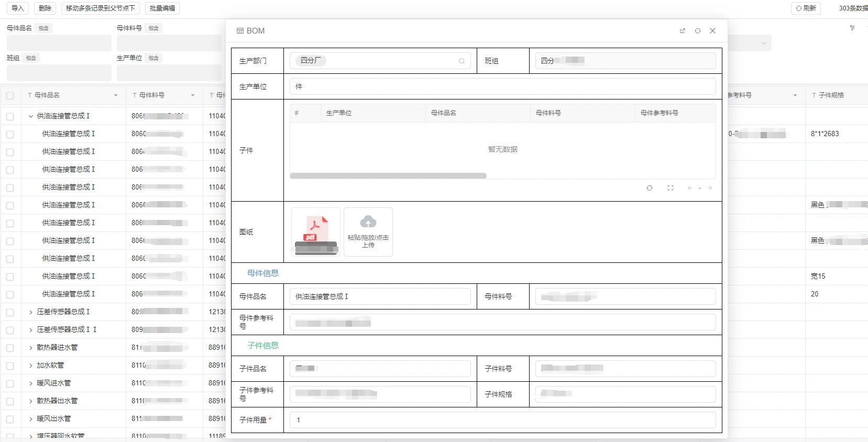Click the search icon in 生产部门 field
Viewport: 868px width, 442px height.
click(462, 61)
